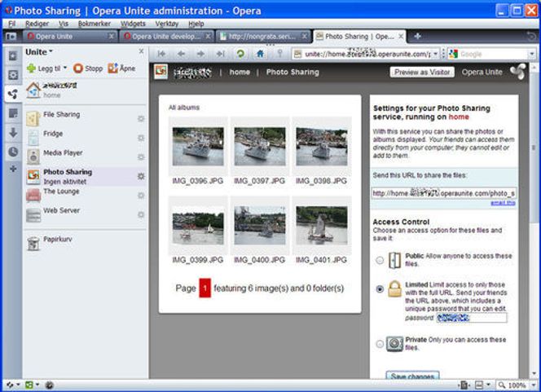
Task: Click the Media Player speaker icon
Action: coord(33,156)
